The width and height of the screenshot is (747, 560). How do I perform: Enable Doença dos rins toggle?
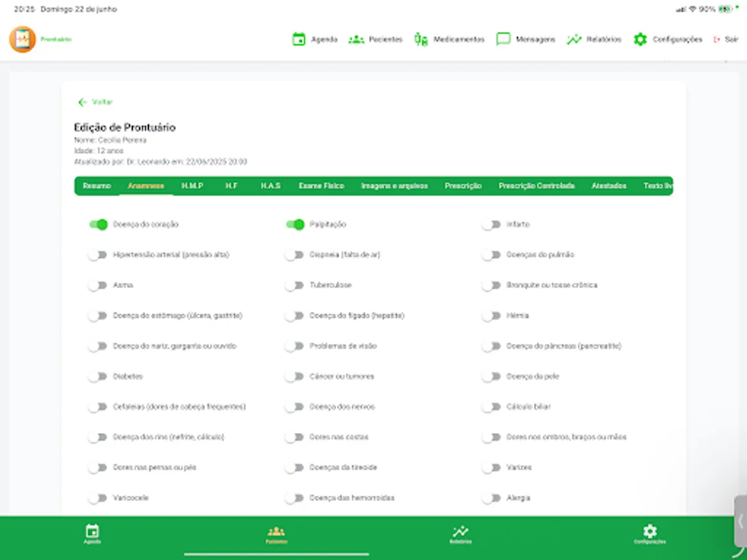tap(98, 437)
